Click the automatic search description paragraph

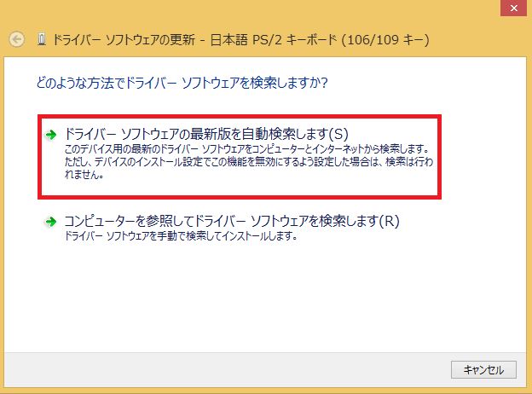[249, 161]
